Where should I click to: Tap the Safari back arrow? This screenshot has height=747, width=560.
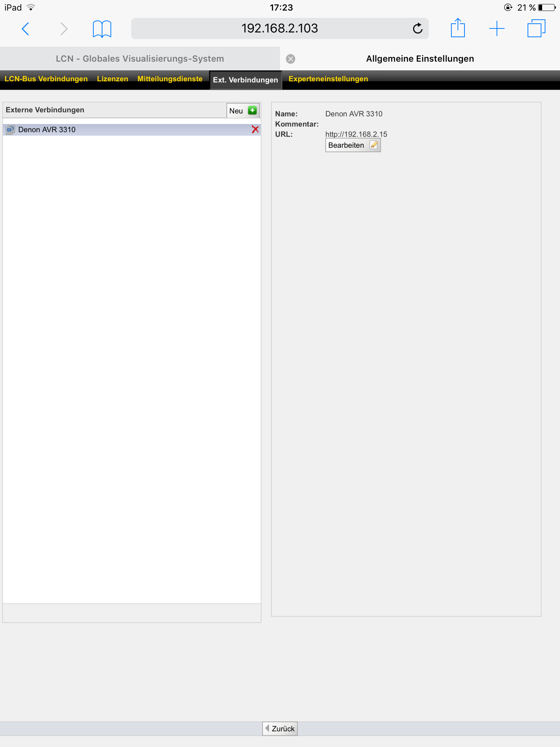coord(25,29)
